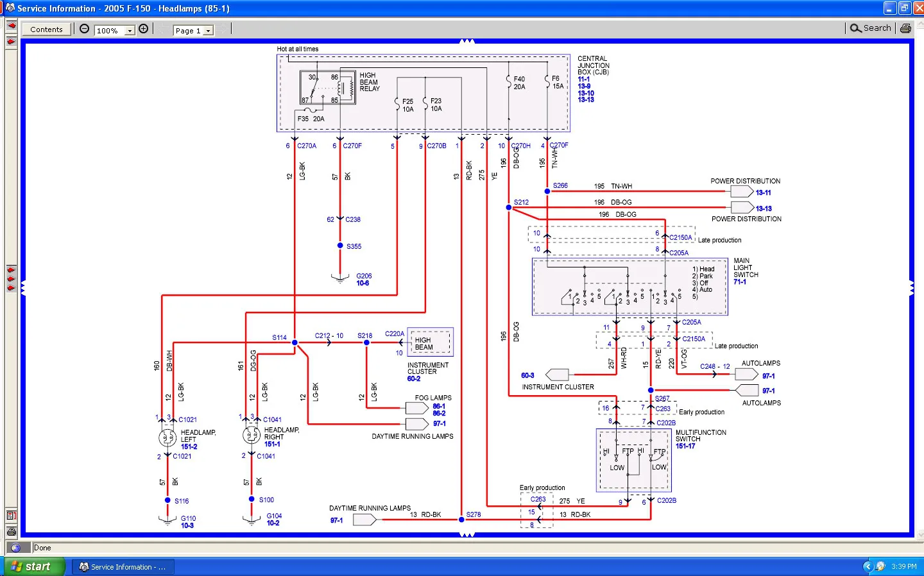Open the 151-1 Headlamp Right reference

(272, 444)
